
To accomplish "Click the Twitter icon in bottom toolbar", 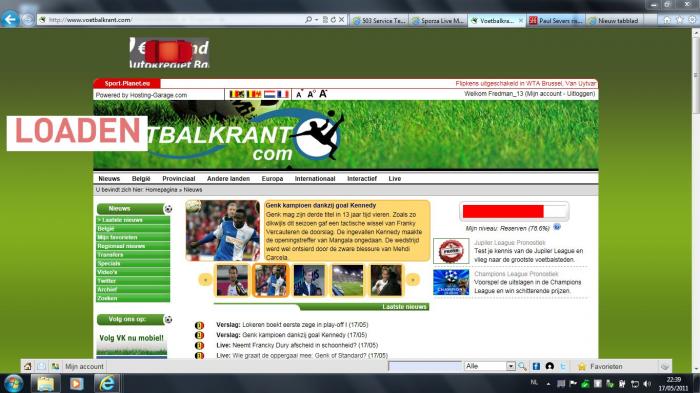I will tap(563, 366).
